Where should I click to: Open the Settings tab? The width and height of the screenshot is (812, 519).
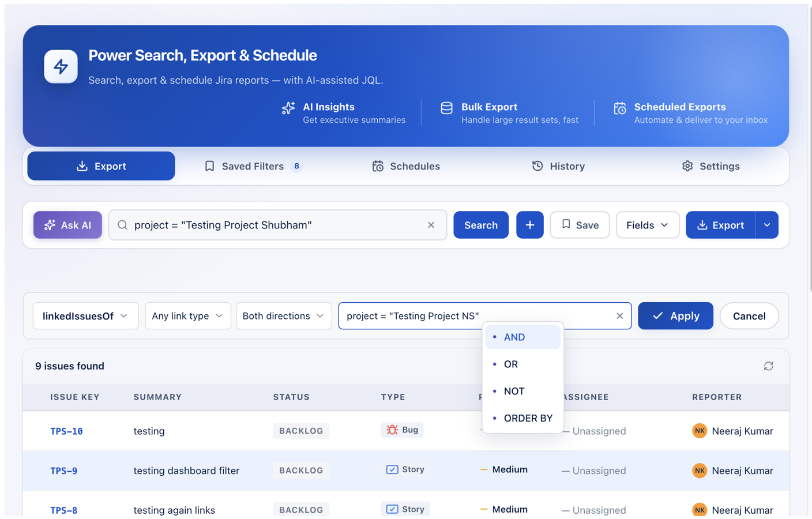[x=710, y=166]
